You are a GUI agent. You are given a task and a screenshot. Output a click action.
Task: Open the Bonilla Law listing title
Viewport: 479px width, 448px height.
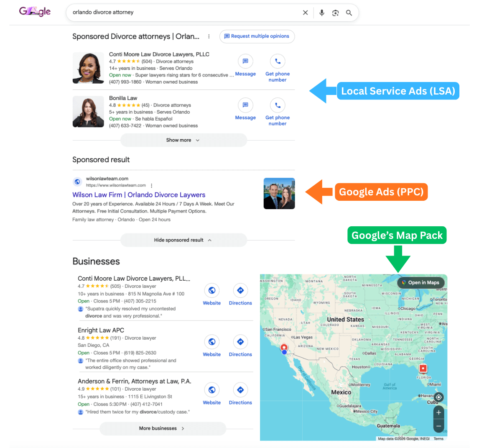123,98
